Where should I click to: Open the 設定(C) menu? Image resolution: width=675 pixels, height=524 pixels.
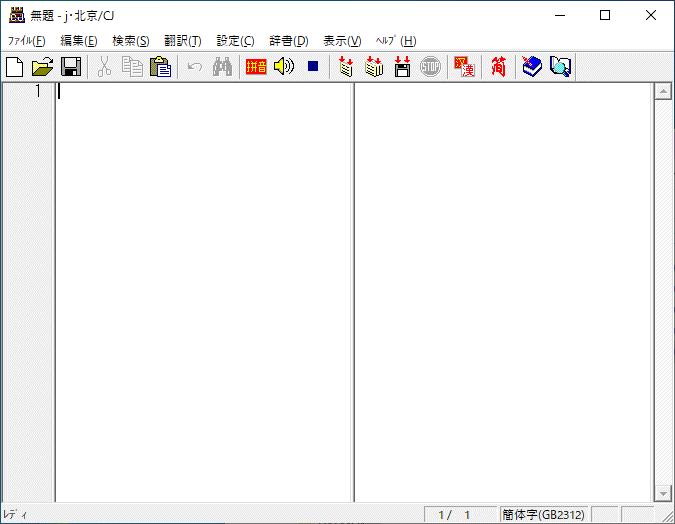tap(235, 41)
